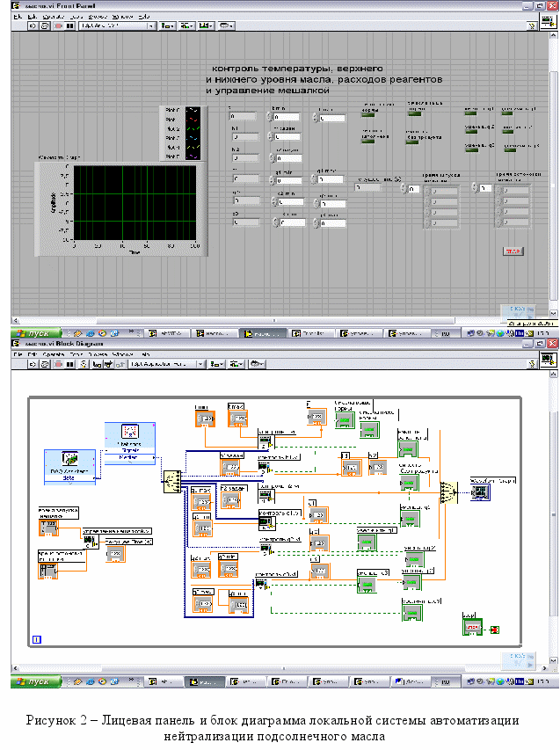Click Step Over icon in Block Diagram

click(108, 365)
